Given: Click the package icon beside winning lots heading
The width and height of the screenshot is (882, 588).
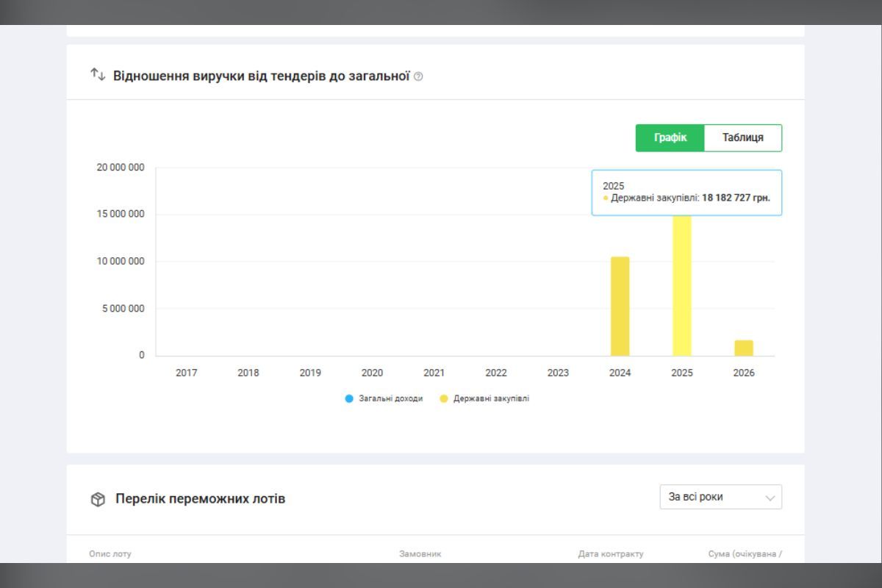Looking at the screenshot, I should [96, 498].
